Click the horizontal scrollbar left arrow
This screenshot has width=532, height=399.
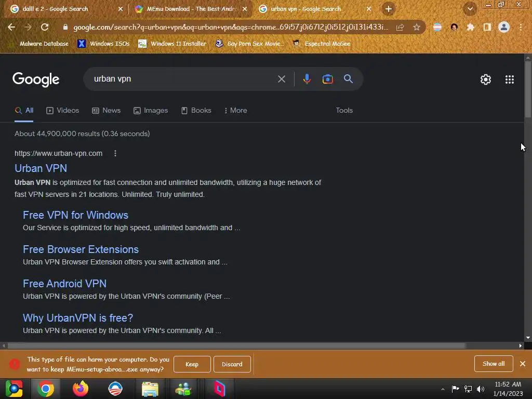4,345
